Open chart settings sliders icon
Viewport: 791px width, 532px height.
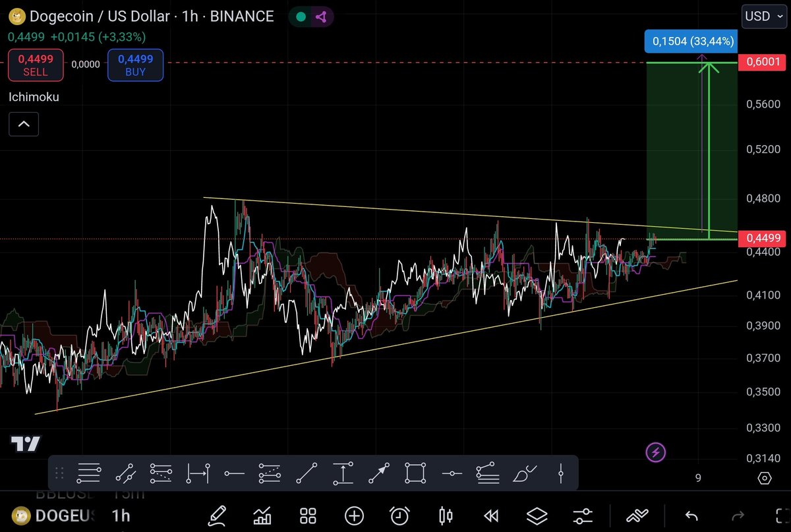582,516
